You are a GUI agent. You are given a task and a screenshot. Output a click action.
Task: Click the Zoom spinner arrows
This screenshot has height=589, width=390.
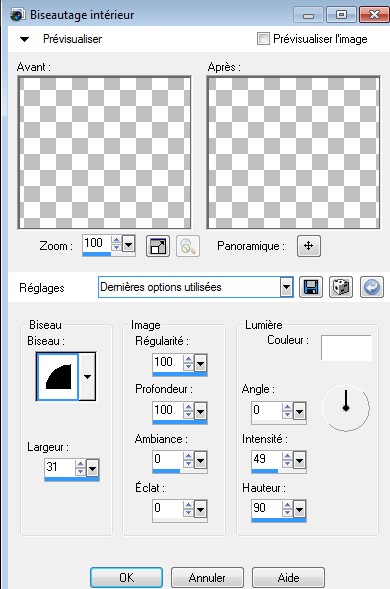click(116, 244)
